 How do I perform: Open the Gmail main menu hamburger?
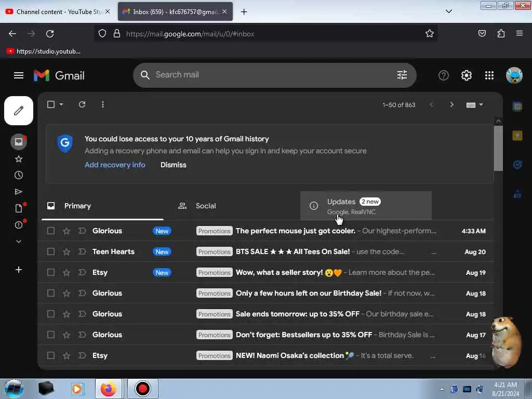[x=19, y=75]
